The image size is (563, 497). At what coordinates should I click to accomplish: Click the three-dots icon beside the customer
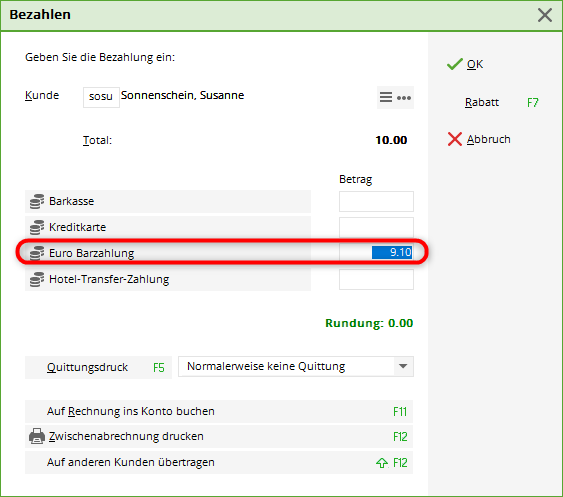click(404, 98)
